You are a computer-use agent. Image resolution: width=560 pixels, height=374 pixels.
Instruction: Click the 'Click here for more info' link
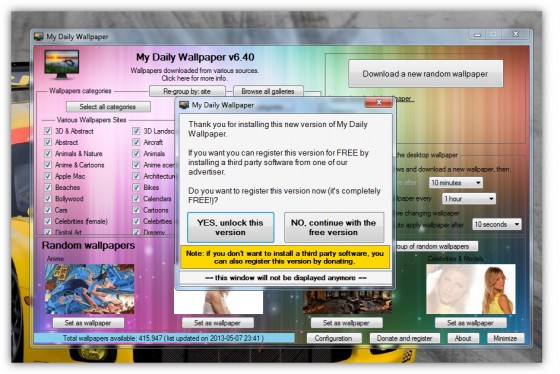(x=194, y=78)
